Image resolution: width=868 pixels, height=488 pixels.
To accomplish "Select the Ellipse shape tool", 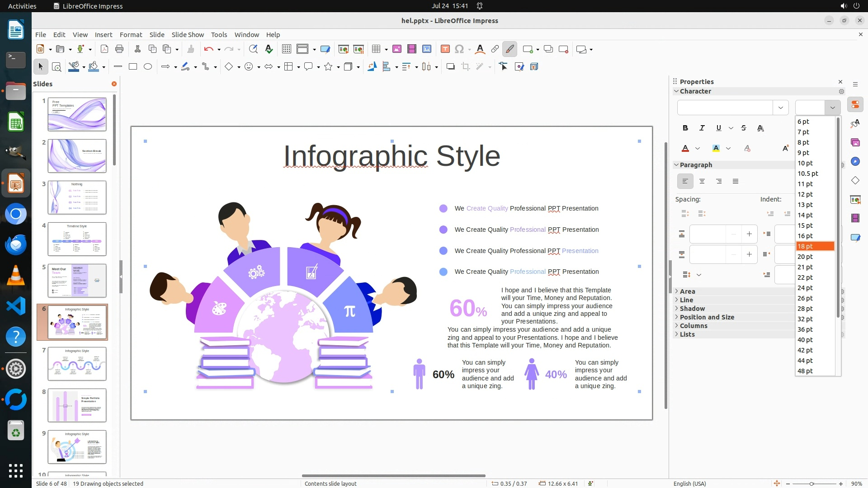I will point(148,67).
